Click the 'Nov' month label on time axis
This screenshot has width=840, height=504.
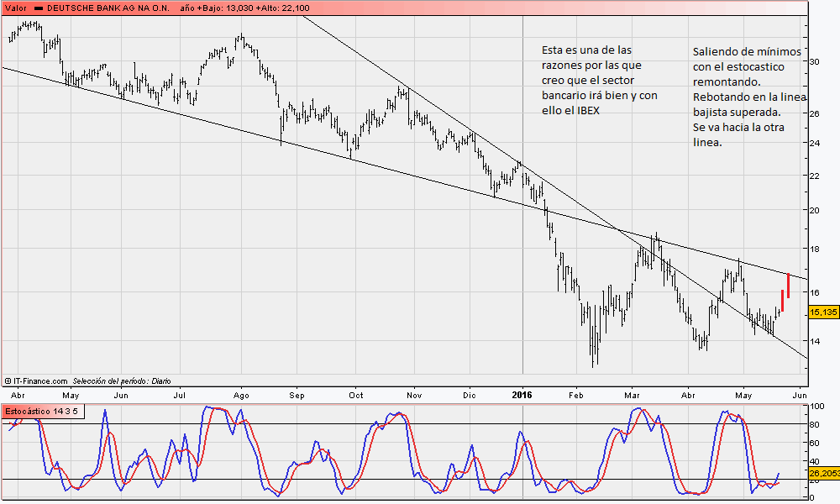412,393
